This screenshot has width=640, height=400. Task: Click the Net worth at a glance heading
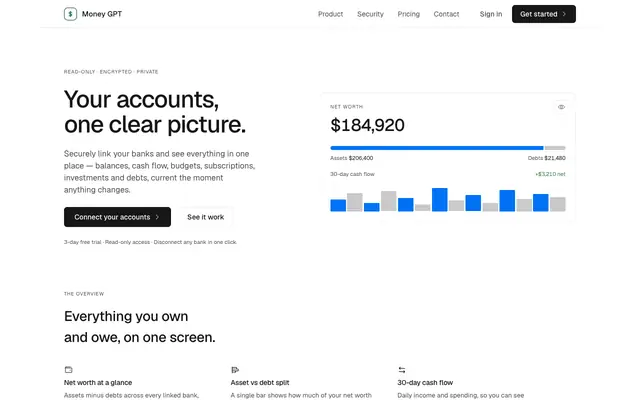pos(98,382)
